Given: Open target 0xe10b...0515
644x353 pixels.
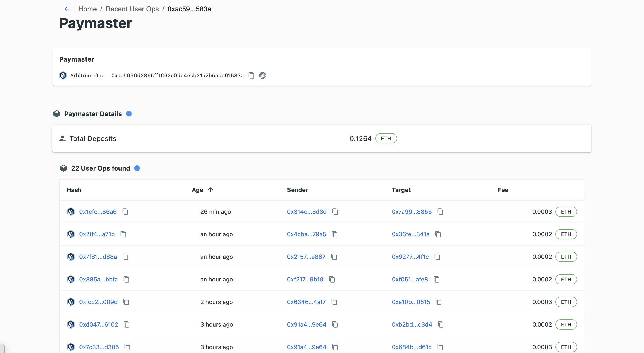Looking at the screenshot, I should click(411, 302).
